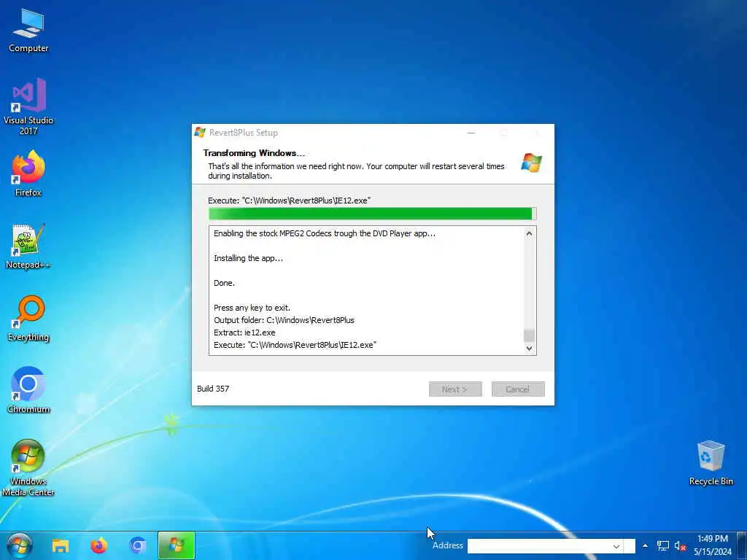747x560 pixels.
Task: Click the 'Address' toolbar label
Action: (447, 545)
